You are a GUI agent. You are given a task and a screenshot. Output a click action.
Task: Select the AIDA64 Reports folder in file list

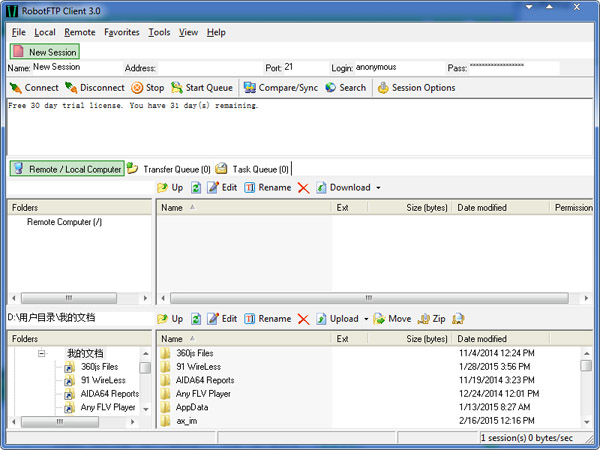(x=205, y=380)
